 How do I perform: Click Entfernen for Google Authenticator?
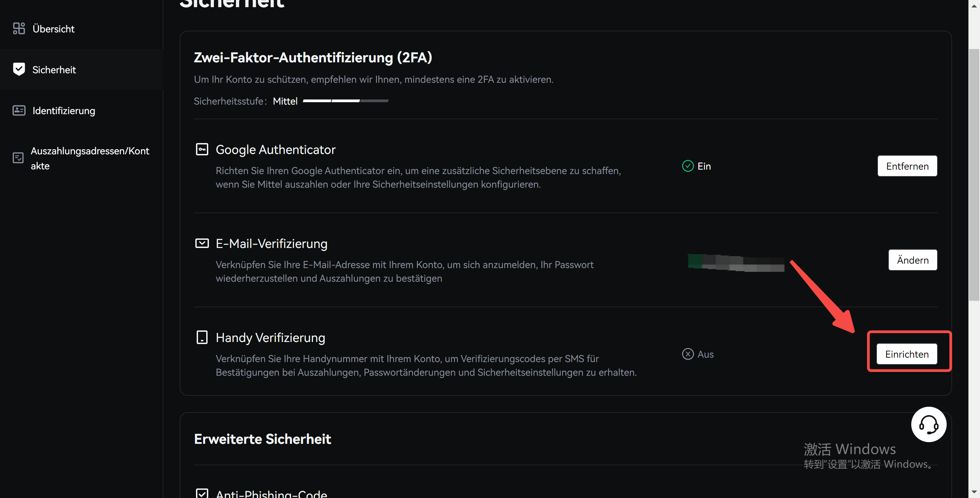907,166
